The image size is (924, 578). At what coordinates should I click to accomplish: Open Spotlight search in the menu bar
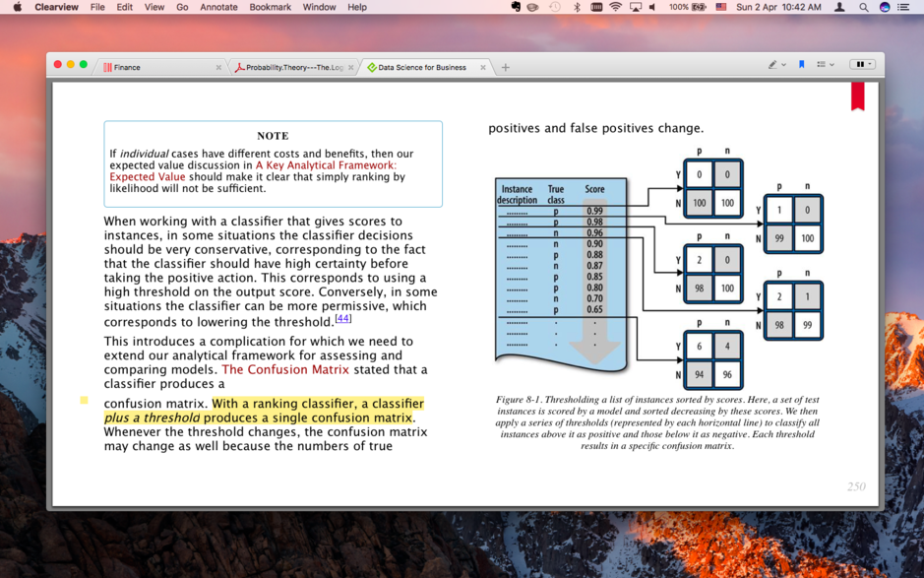click(862, 8)
